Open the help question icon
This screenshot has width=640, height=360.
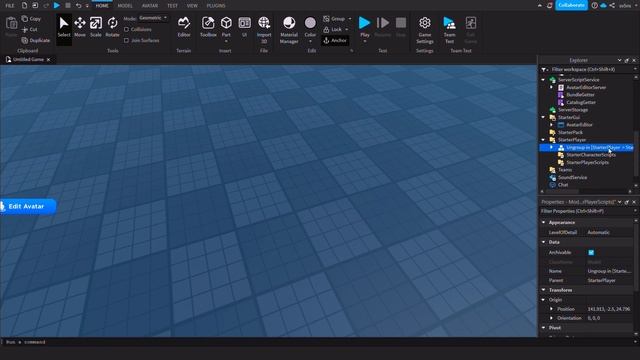click(x=594, y=5)
